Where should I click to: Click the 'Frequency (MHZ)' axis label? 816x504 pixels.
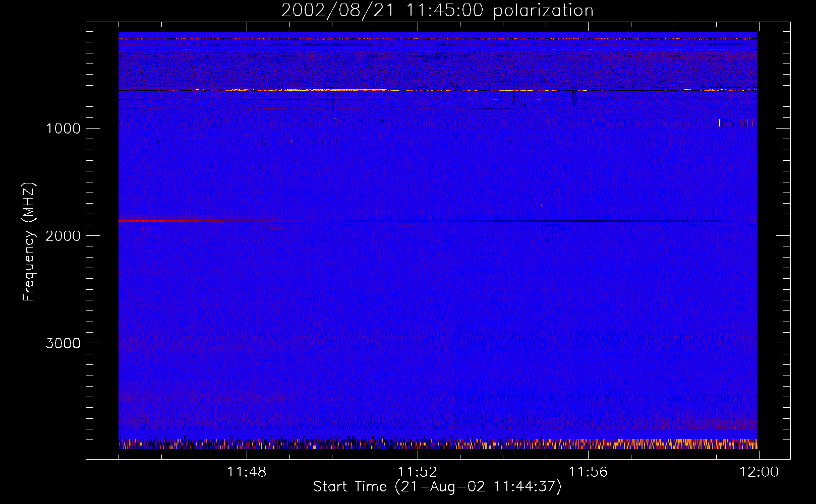point(29,242)
